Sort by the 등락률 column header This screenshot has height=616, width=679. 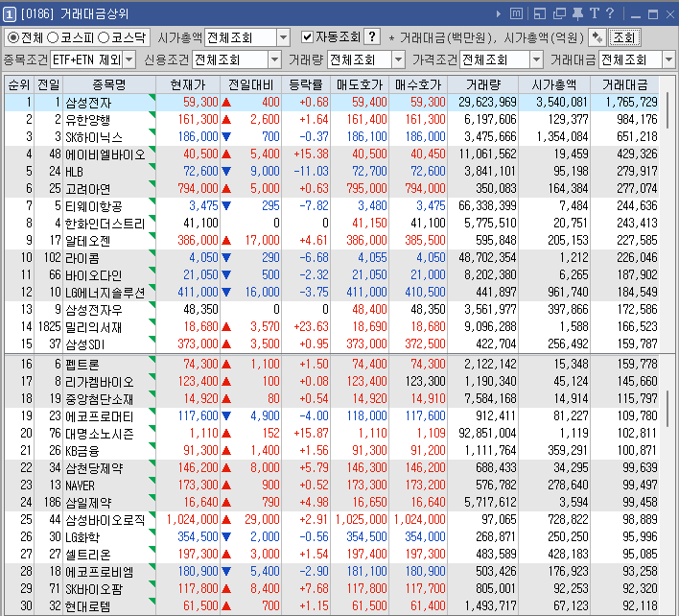(x=306, y=84)
